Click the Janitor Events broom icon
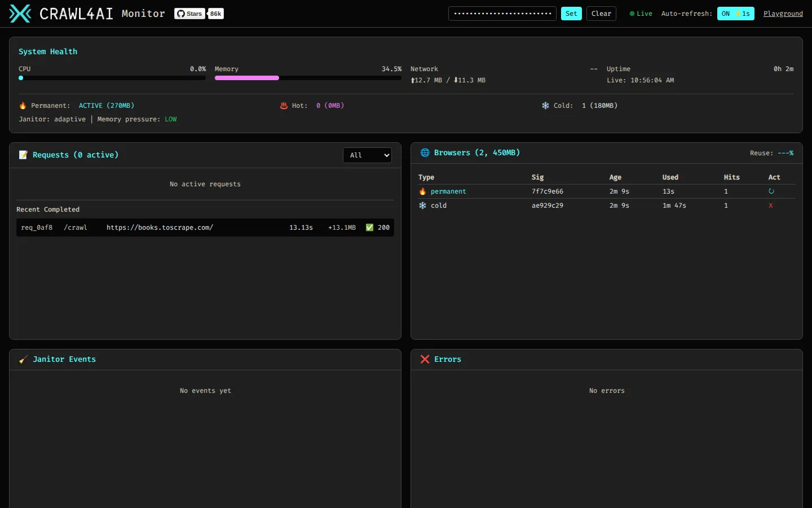The width and height of the screenshot is (812, 508). pyautogui.click(x=23, y=359)
